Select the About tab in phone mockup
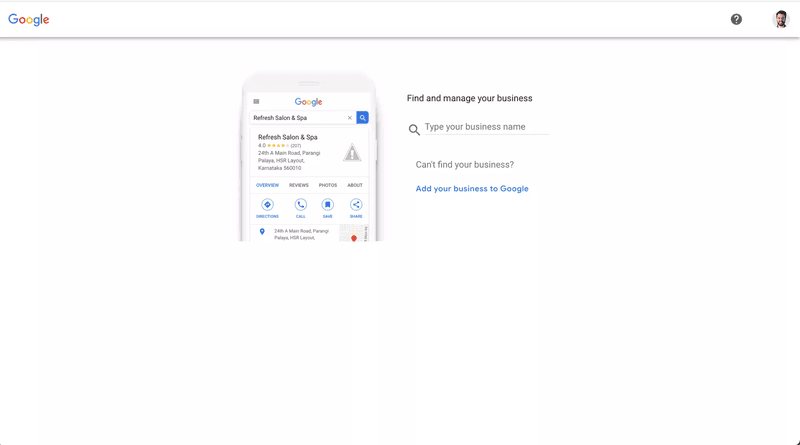 355,185
